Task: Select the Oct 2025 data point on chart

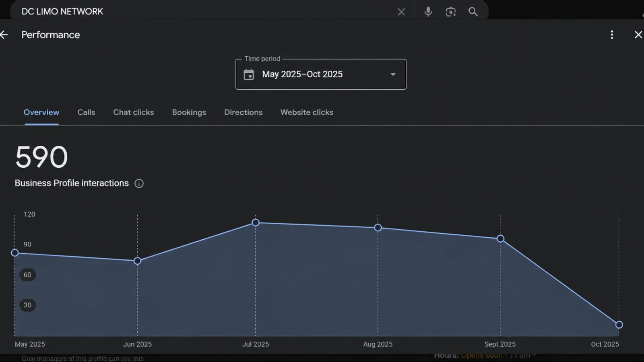Action: pos(619,325)
